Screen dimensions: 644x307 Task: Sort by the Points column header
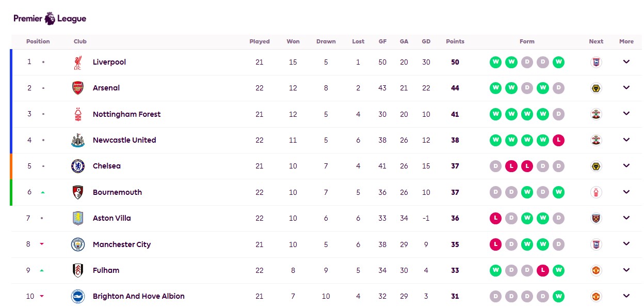(x=455, y=41)
